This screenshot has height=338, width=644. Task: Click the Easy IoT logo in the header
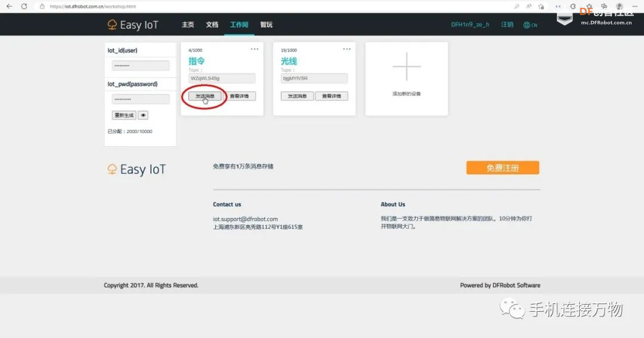132,25
